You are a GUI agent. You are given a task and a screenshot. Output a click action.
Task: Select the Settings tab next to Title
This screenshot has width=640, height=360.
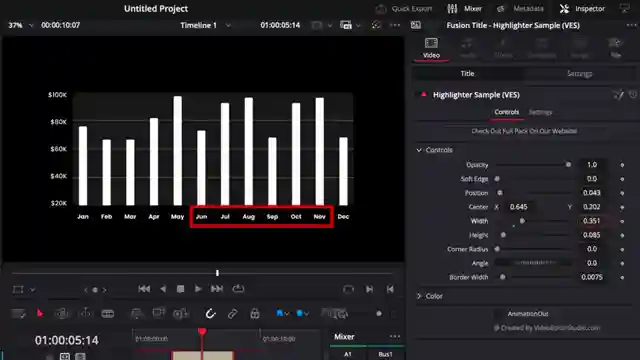tap(579, 73)
